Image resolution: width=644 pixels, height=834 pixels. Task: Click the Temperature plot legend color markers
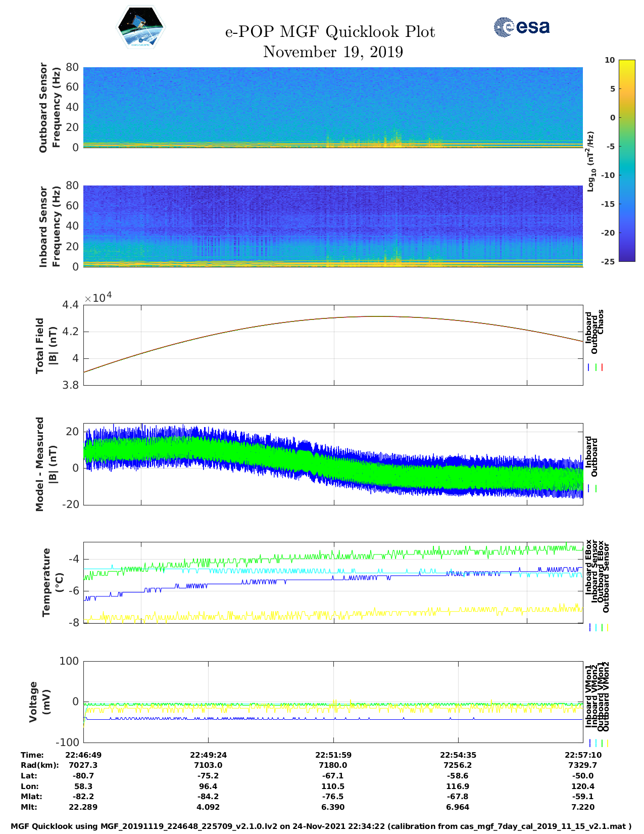pyautogui.click(x=598, y=627)
